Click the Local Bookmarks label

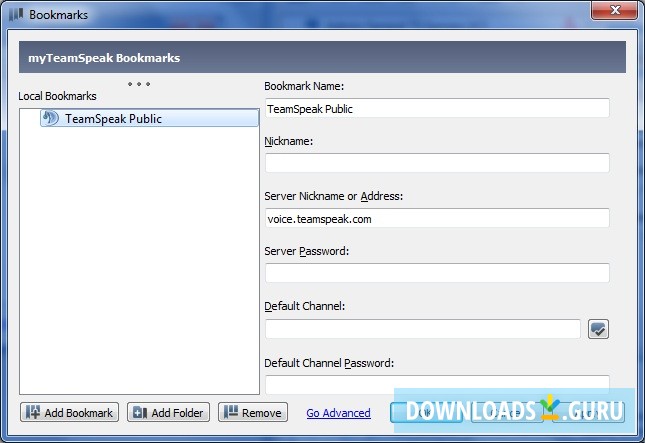pos(57,96)
